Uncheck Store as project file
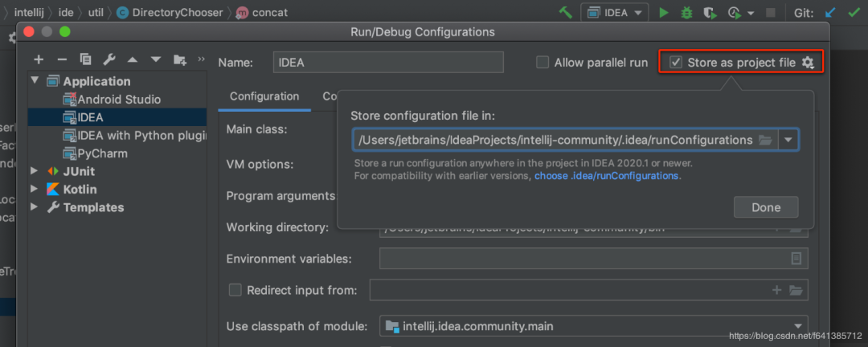Viewport: 868px width, 347px height. pos(676,63)
